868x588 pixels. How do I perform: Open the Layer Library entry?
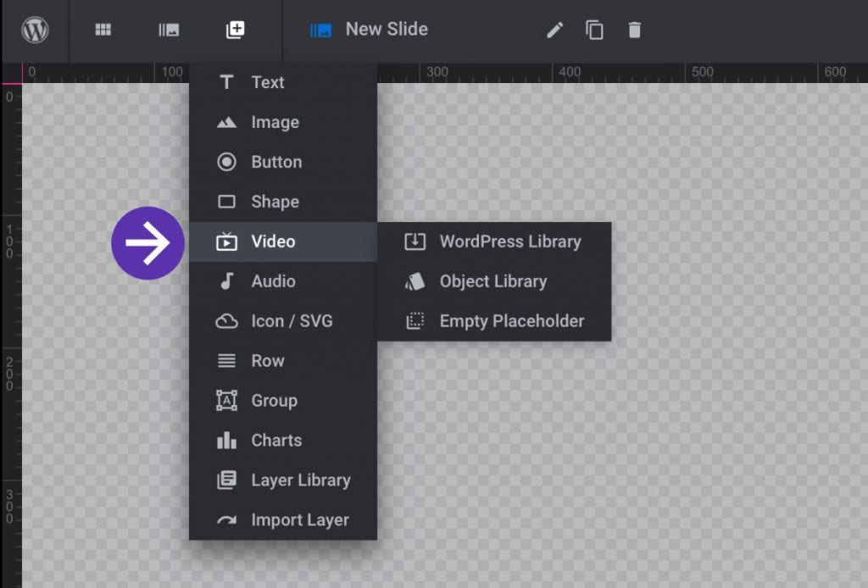click(x=301, y=480)
